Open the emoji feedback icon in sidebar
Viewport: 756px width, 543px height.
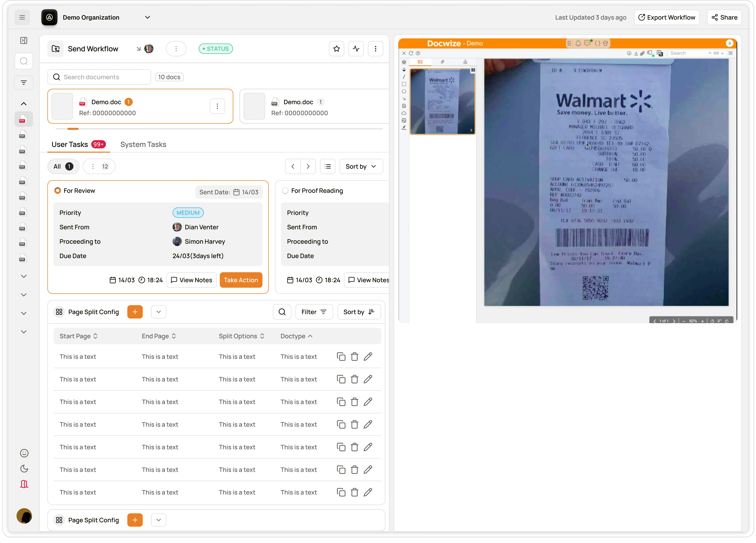click(x=24, y=453)
